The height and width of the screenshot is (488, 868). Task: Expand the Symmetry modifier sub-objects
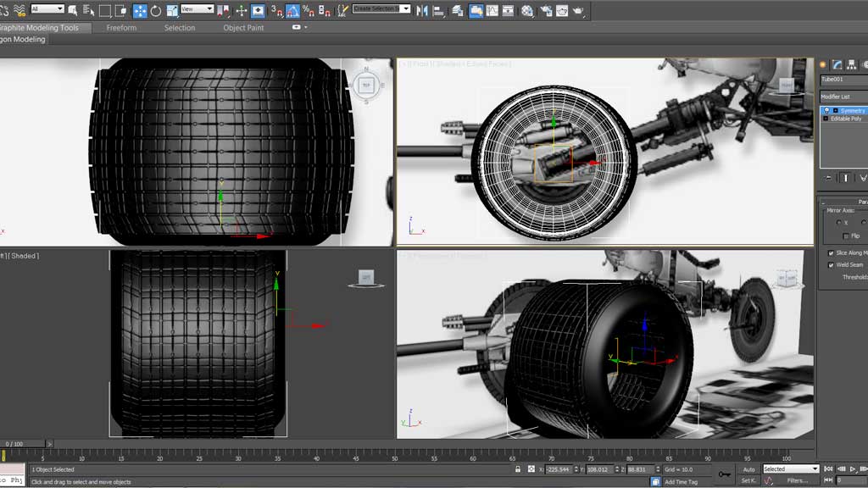point(835,111)
